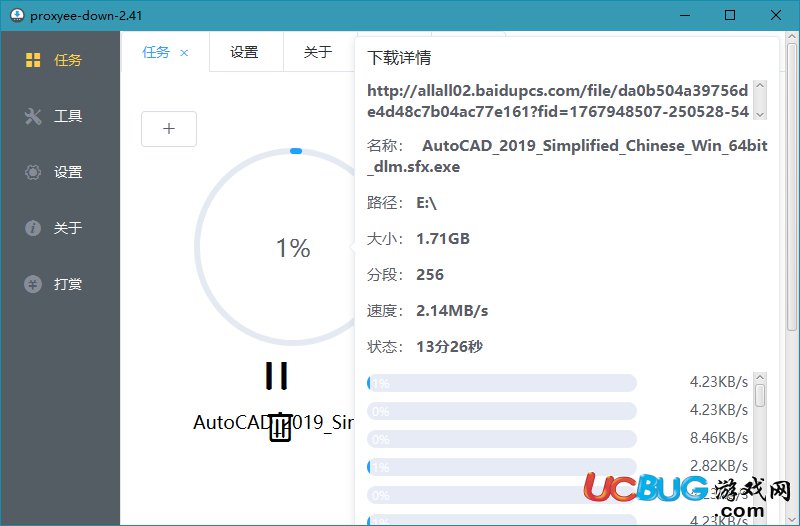Switch to the 设置 tab
The width and height of the screenshot is (800, 526).
point(244,52)
